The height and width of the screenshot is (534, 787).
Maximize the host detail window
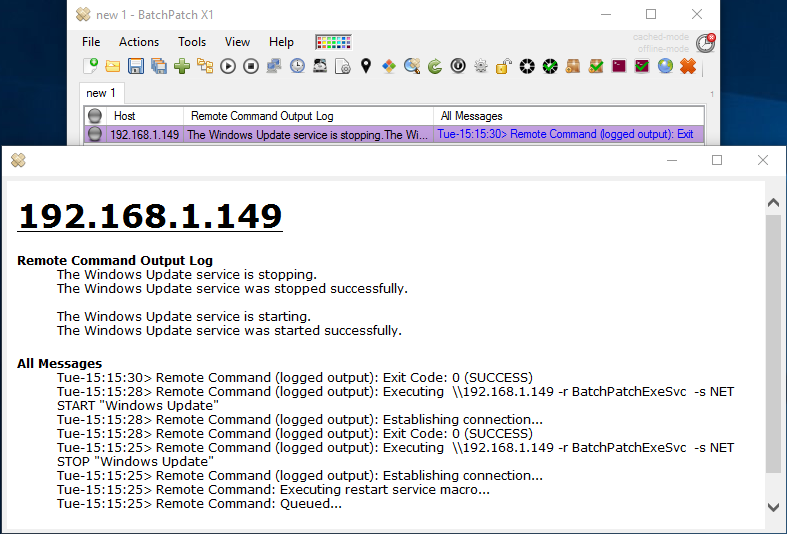pos(717,160)
